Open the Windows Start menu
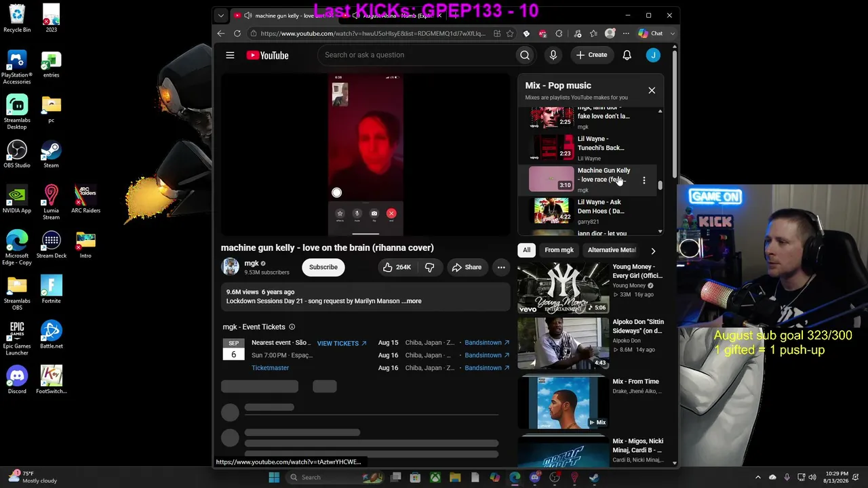Image resolution: width=868 pixels, height=488 pixels. [x=274, y=477]
